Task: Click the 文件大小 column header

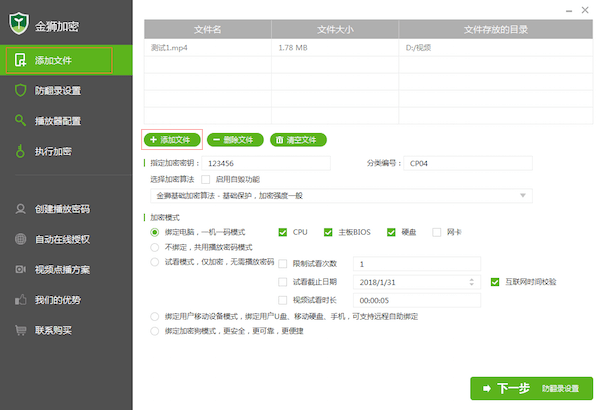Action: pos(335,29)
